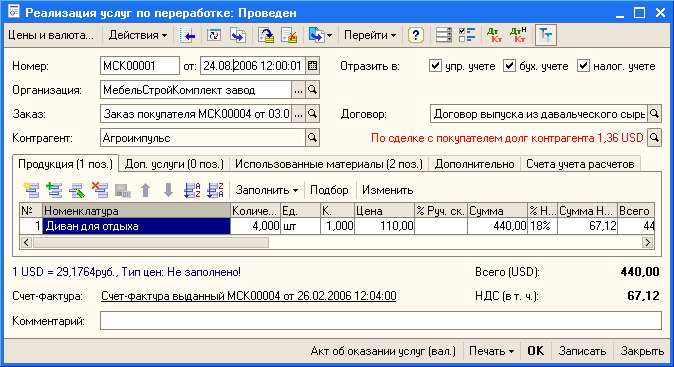The height and width of the screenshot is (367, 674).
Task: Open Заказ record with magnifier icon
Action: click(313, 114)
